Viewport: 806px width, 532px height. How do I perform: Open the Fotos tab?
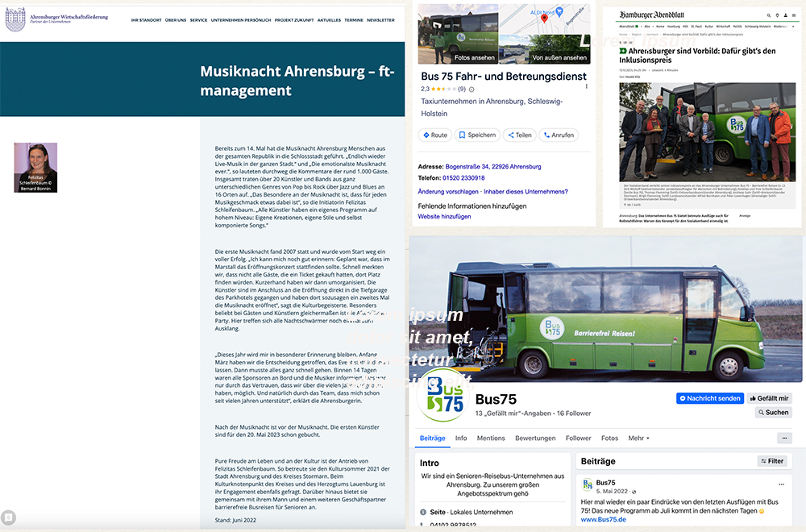(609, 438)
